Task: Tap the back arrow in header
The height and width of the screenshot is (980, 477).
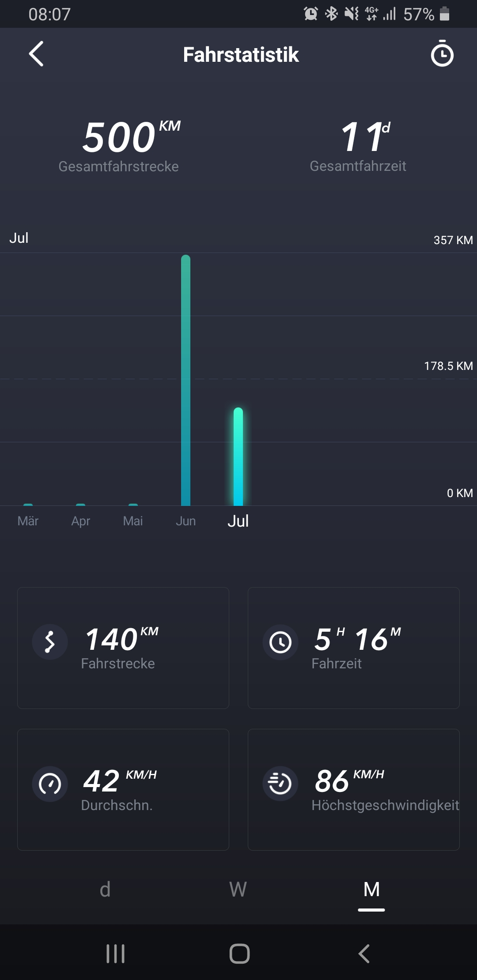Action: 36,54
